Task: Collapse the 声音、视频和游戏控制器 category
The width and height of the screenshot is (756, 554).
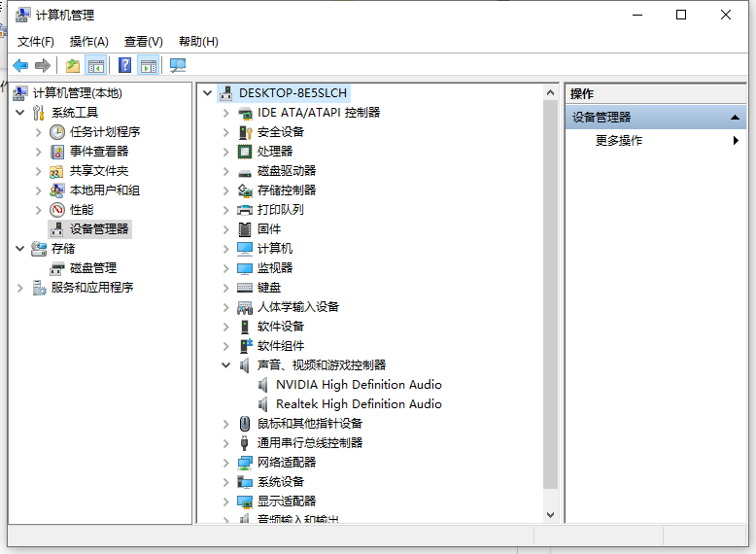Action: [225, 365]
